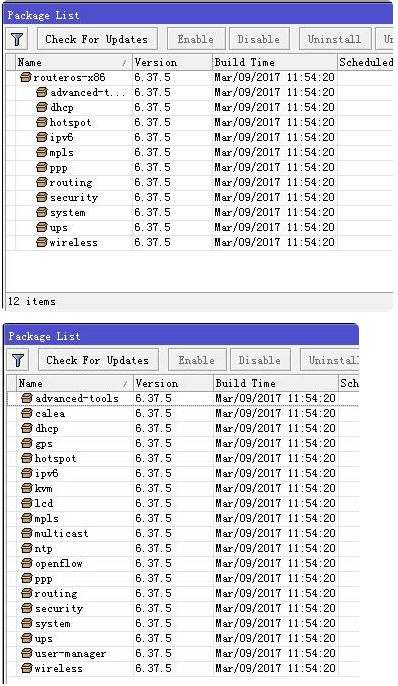Click system package icon in upper list
The width and height of the screenshot is (398, 686).
(42, 212)
